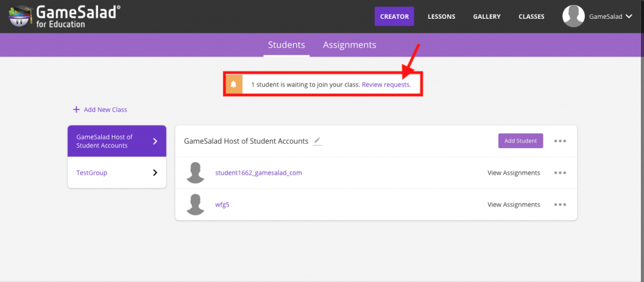Image resolution: width=644 pixels, height=282 pixels.
Task: Open the GALLERY page
Action: pos(487,17)
